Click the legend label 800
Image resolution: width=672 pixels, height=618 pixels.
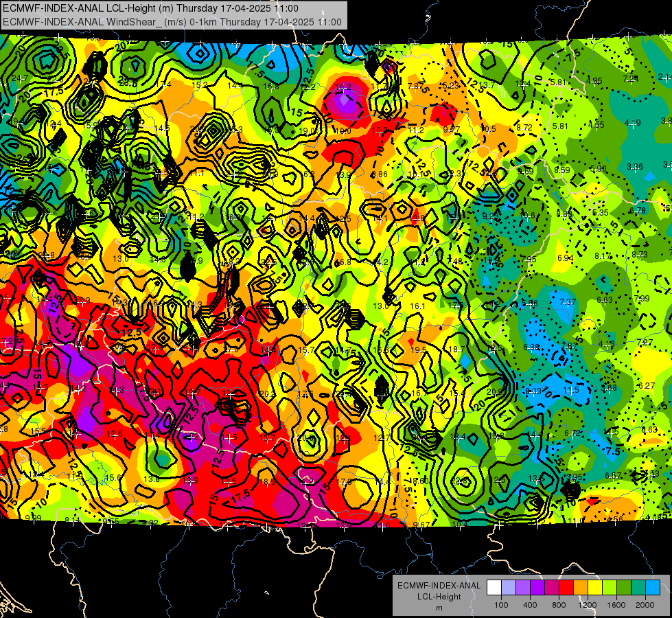[559, 605]
